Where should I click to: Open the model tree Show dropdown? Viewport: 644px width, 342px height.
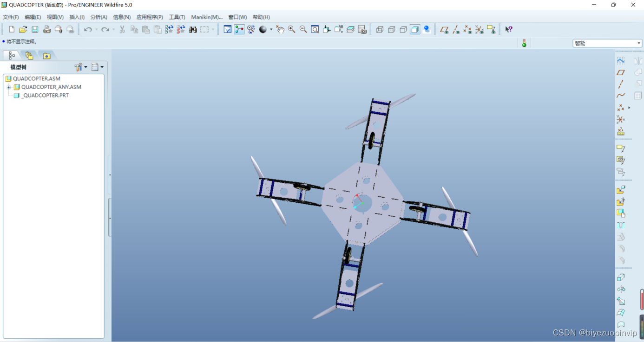coord(97,67)
